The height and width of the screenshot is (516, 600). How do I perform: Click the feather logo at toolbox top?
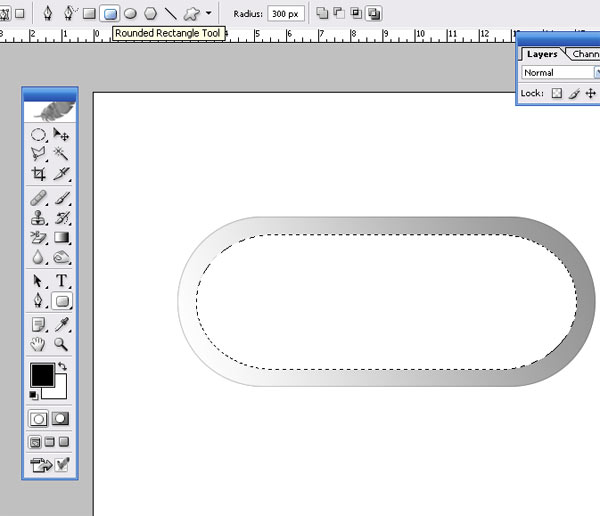click(50, 111)
